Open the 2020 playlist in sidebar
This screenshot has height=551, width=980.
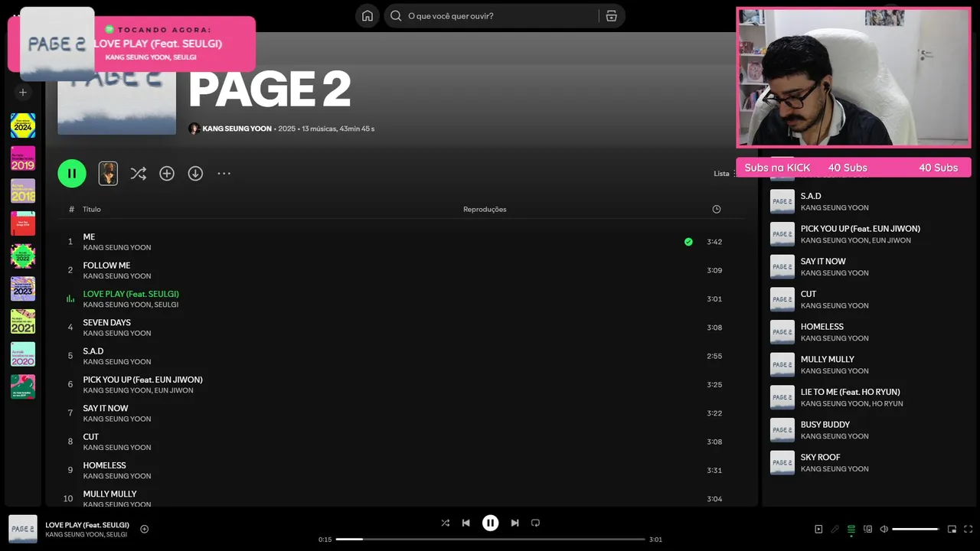[x=23, y=354]
